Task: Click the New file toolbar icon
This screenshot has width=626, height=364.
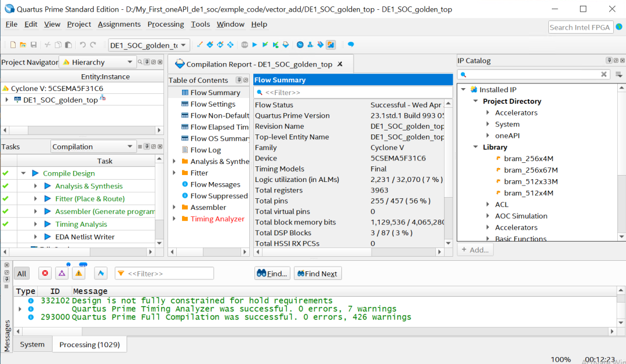Action: tap(13, 45)
